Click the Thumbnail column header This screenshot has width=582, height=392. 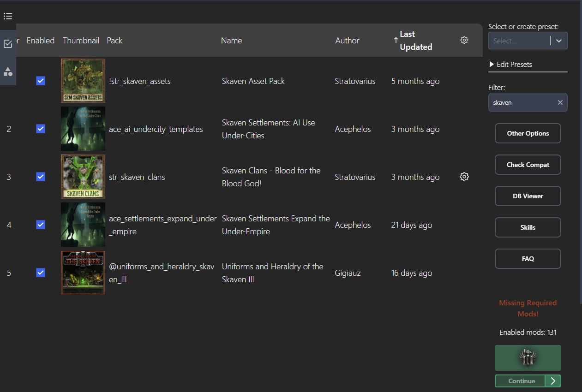click(x=81, y=41)
